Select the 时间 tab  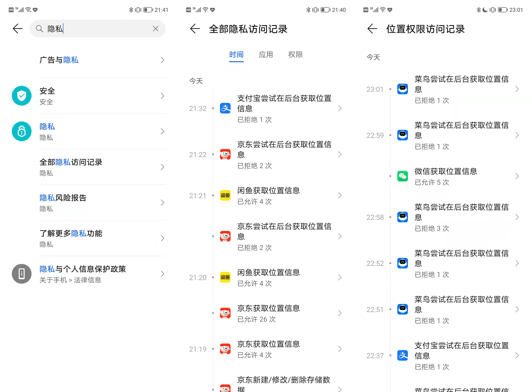pyautogui.click(x=236, y=54)
